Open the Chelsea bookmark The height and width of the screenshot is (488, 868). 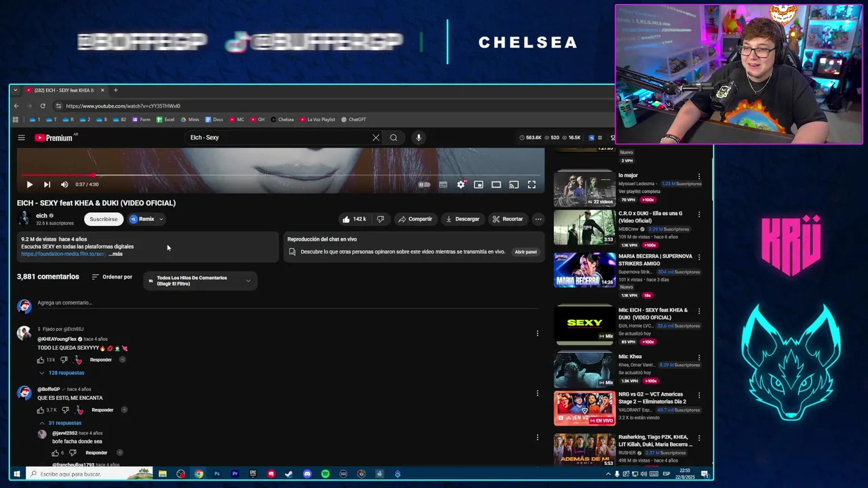tap(282, 119)
